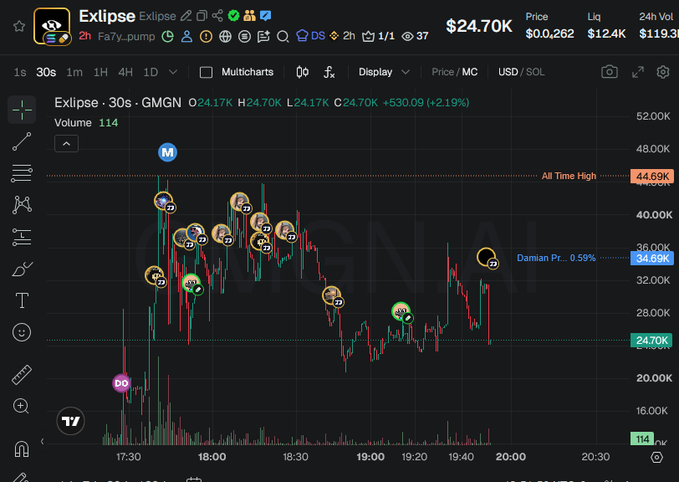This screenshot has height=482, width=679.
Task: Click the Volume 114 indicator label
Action: pos(86,123)
